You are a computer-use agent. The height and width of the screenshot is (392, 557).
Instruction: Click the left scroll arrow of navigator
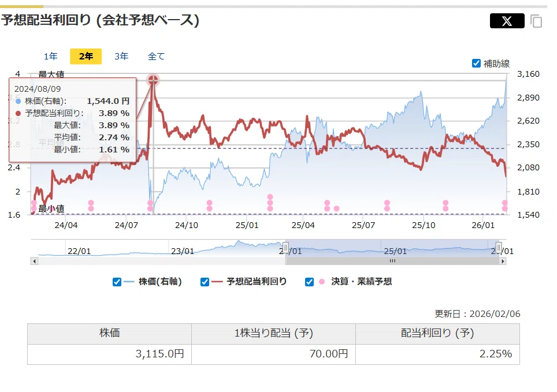34,262
